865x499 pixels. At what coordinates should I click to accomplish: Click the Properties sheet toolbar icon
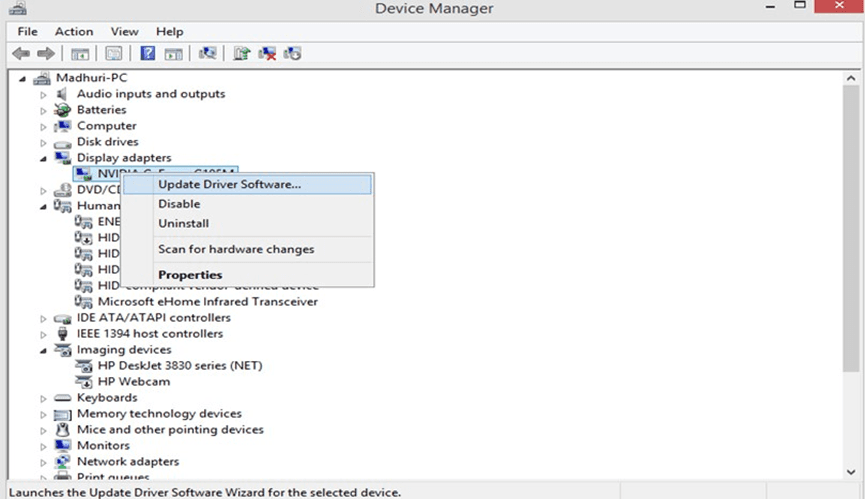(114, 53)
